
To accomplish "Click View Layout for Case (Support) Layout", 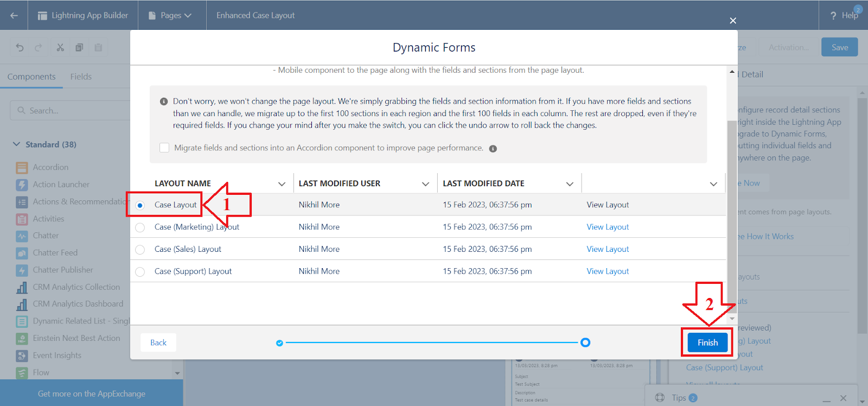I will (608, 271).
